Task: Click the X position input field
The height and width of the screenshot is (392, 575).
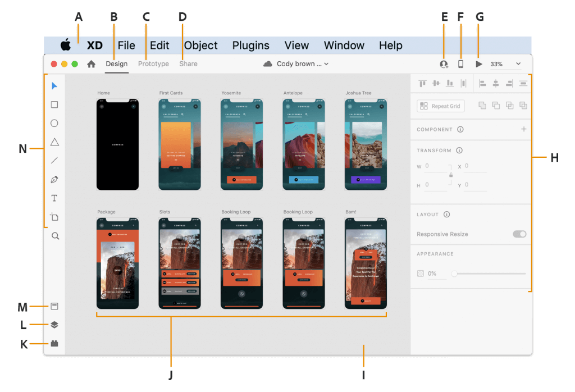Action: (476, 166)
